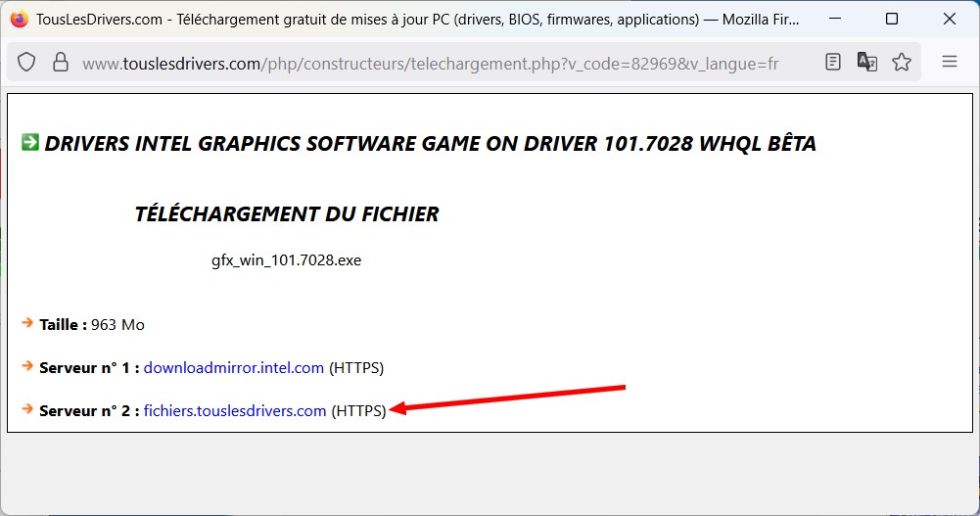Screen dimensions: 980x516
Task: Click the Téléchargement du fichier heading
Action: (x=287, y=214)
